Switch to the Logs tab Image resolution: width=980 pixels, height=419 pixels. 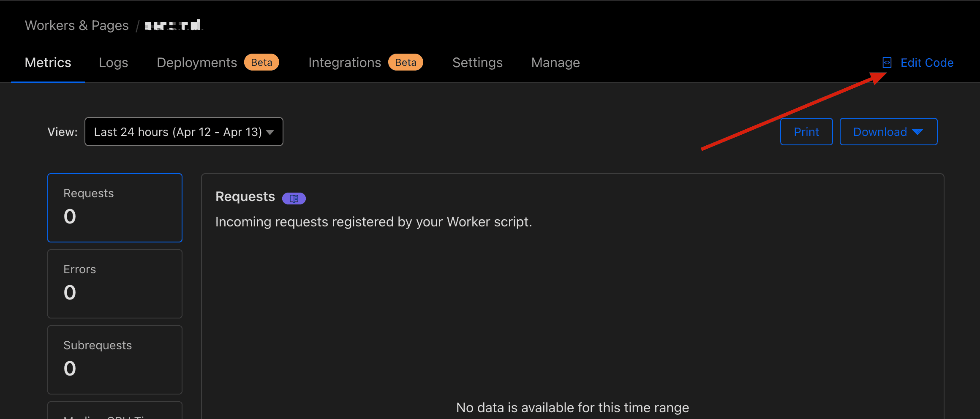(x=113, y=63)
